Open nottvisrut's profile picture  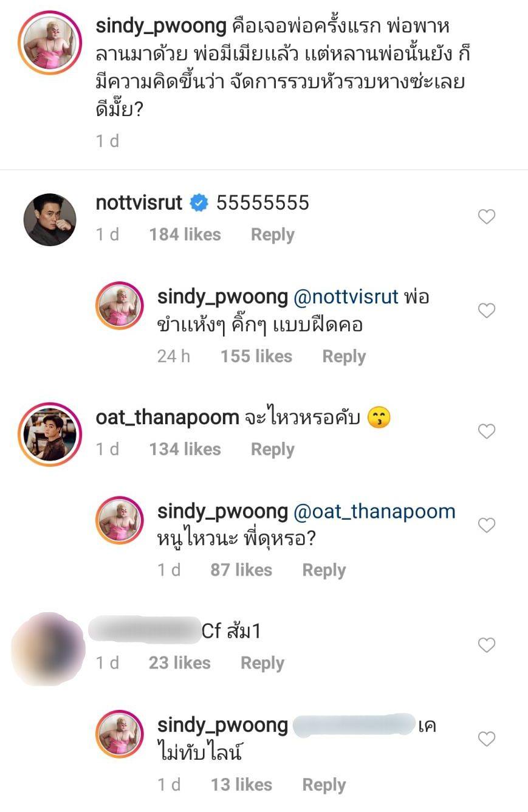(50, 220)
